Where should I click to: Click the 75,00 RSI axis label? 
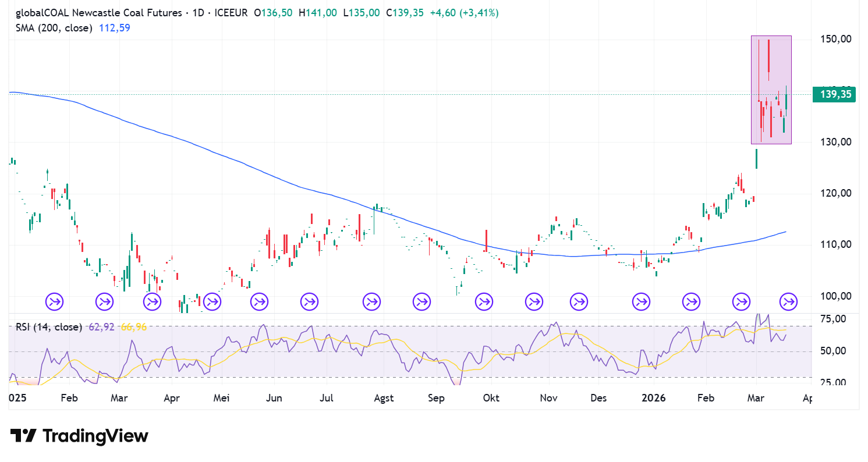click(834, 319)
